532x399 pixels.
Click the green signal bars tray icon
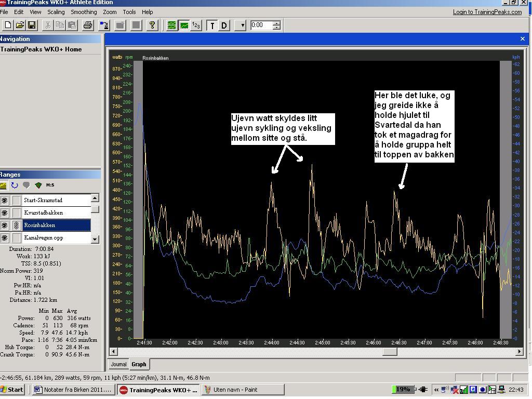pyautogui.click(x=464, y=390)
